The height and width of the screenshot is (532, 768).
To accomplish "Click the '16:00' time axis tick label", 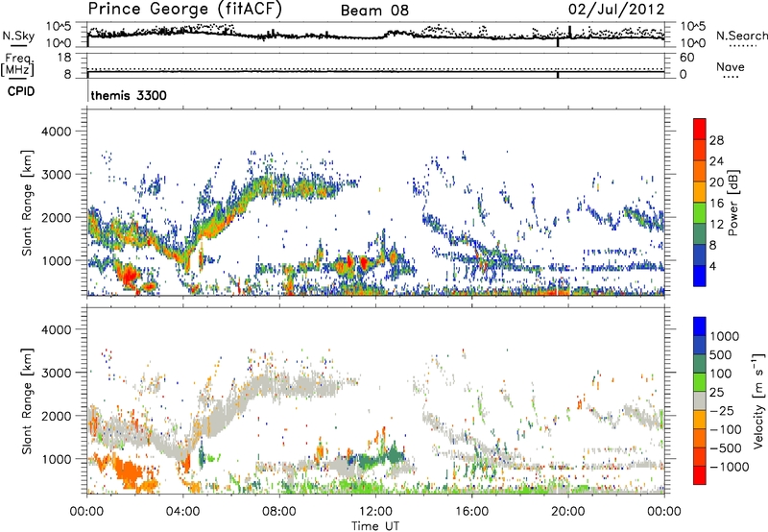I will coord(471,512).
